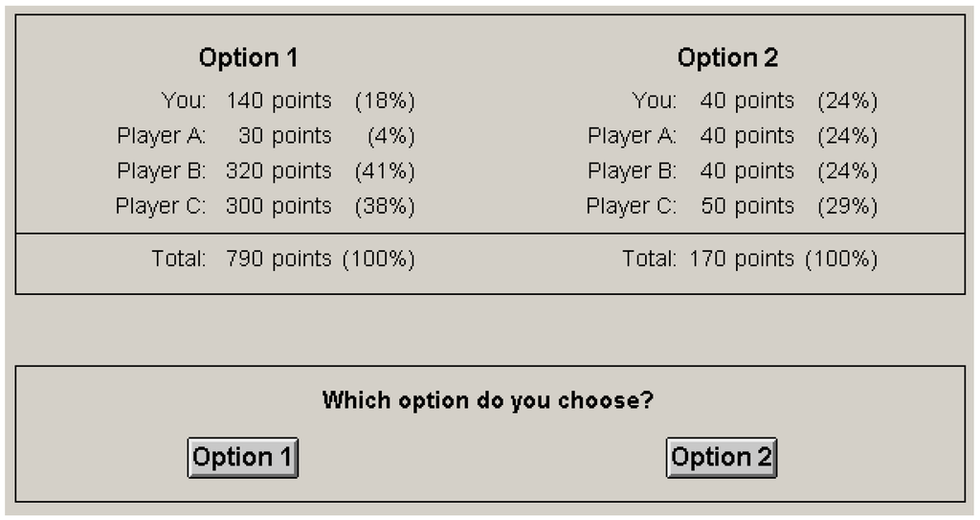Click the 4% share for Player A

click(390, 136)
